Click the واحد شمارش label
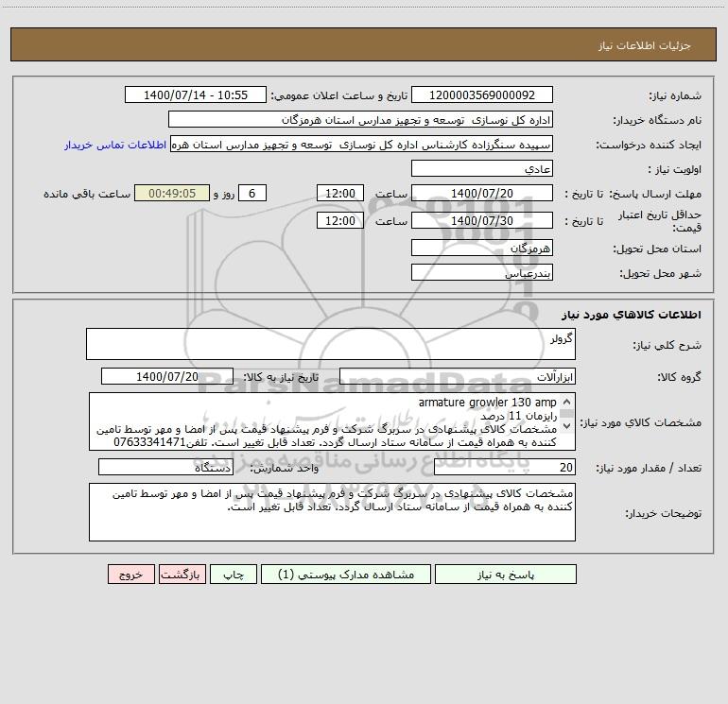Image resolution: width=728 pixels, height=704 pixels. [x=285, y=468]
